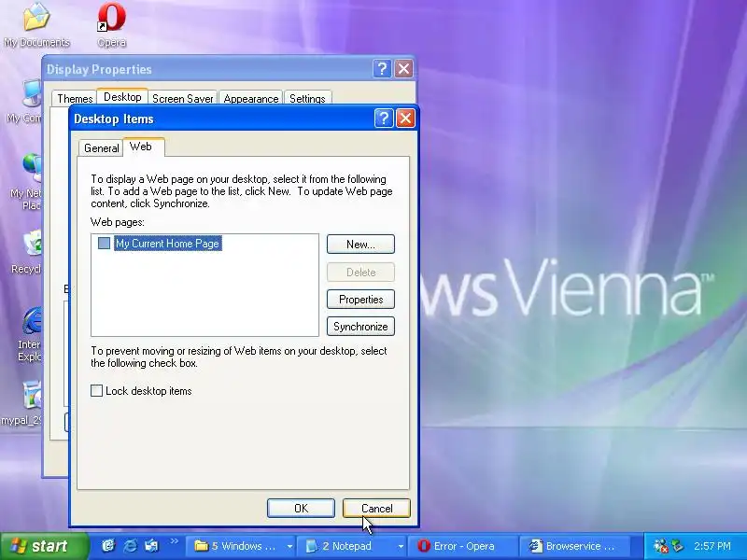The image size is (747, 560).
Task: Select My Current Home Page list entry
Action: pos(168,244)
